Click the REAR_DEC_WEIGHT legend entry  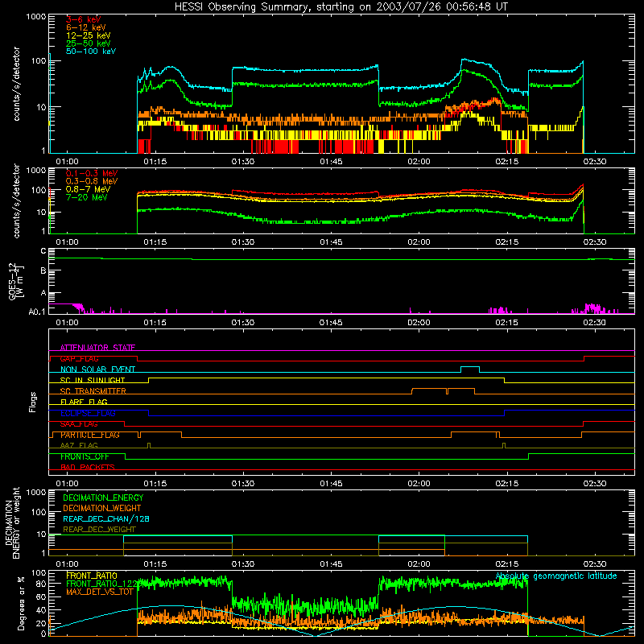99,530
